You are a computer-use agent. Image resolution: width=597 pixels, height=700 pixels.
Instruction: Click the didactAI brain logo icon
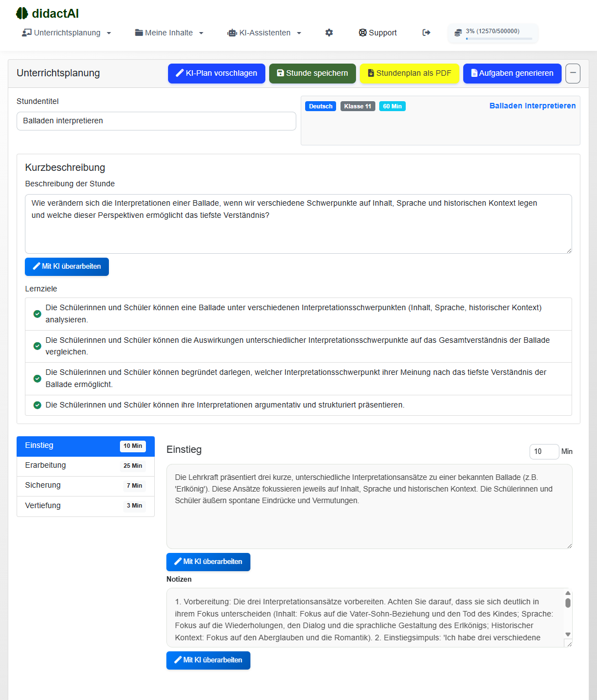[22, 13]
